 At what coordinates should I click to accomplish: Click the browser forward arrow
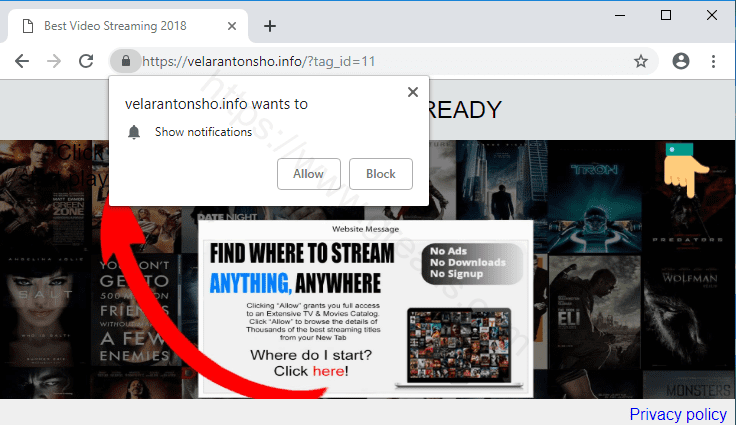54,61
